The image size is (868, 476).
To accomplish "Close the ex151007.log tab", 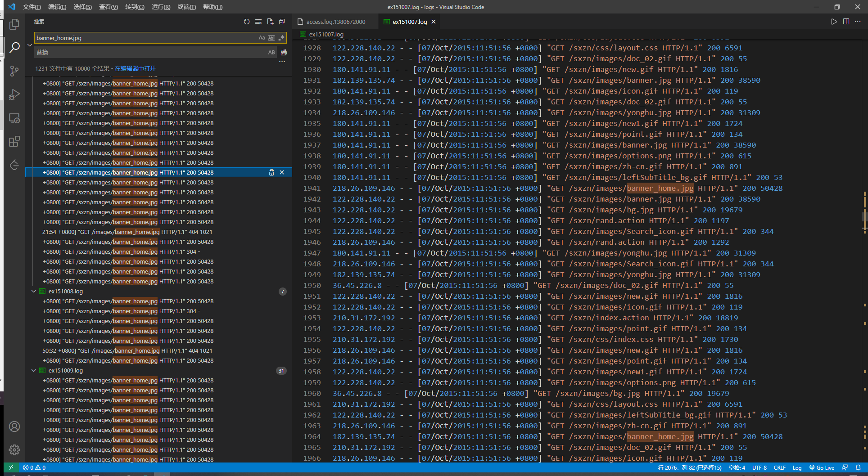I will click(434, 22).
